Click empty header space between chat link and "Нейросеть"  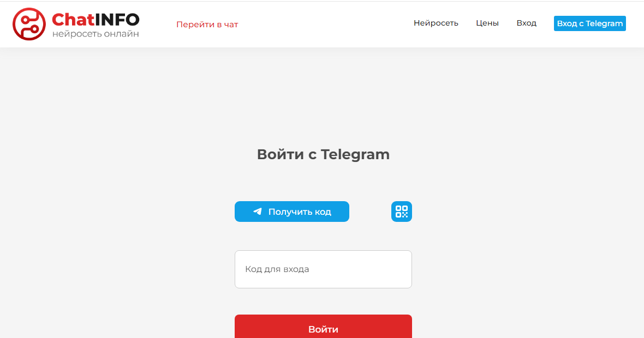tap(327, 25)
